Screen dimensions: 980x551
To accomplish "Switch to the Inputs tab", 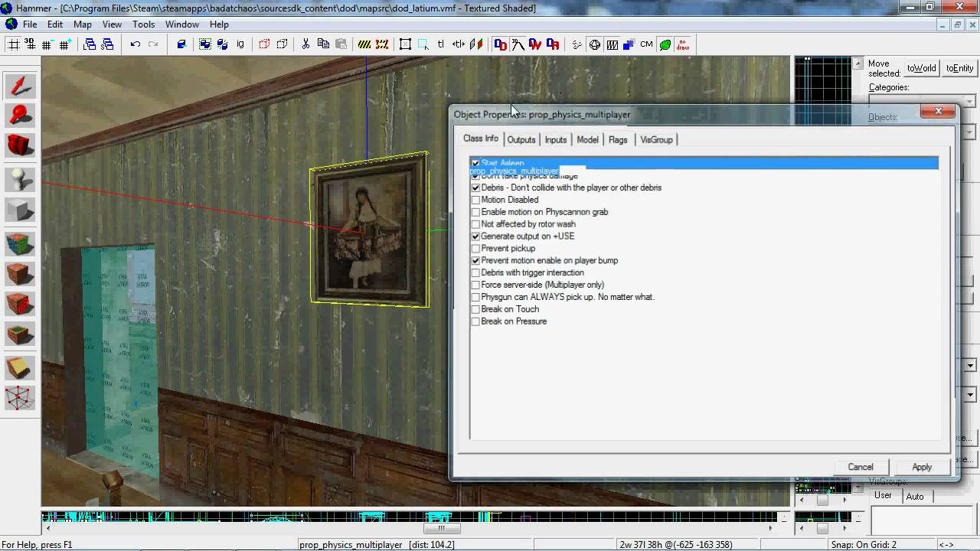I will 556,140.
